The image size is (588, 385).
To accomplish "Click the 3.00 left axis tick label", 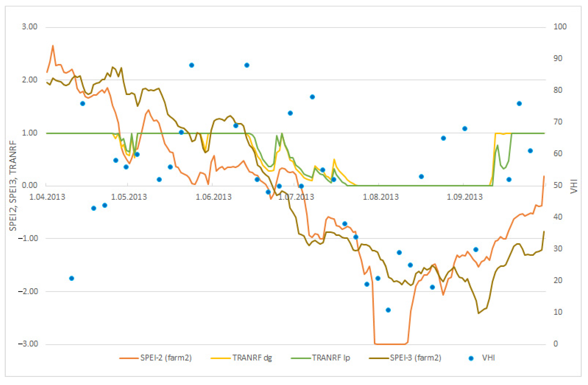I will (x=30, y=27).
